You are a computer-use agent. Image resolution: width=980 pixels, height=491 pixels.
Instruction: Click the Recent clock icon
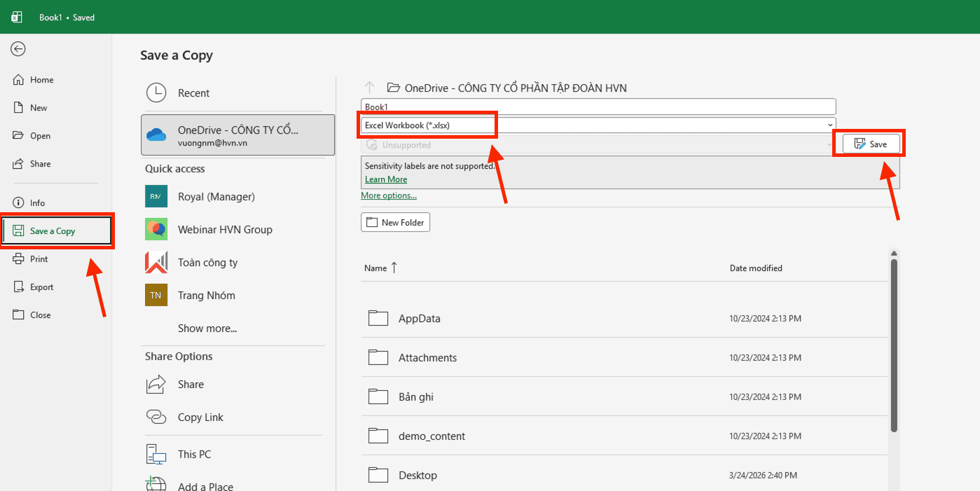point(156,93)
